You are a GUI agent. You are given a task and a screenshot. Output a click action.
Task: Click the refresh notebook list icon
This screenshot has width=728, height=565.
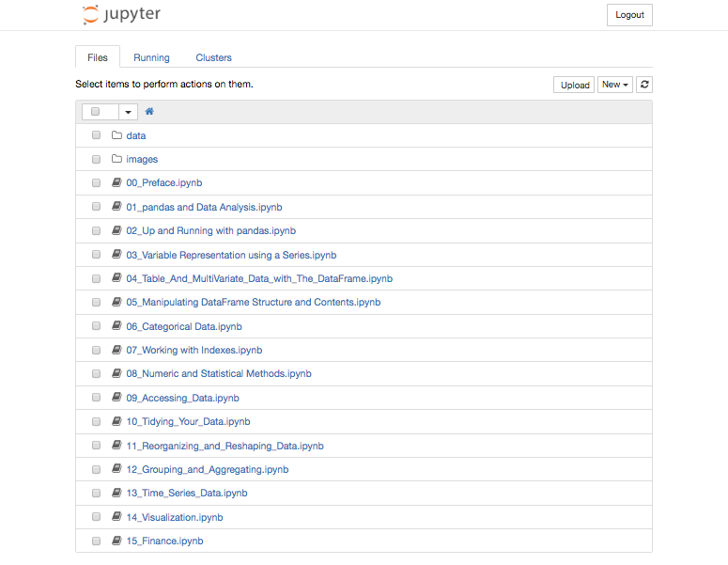coord(643,85)
